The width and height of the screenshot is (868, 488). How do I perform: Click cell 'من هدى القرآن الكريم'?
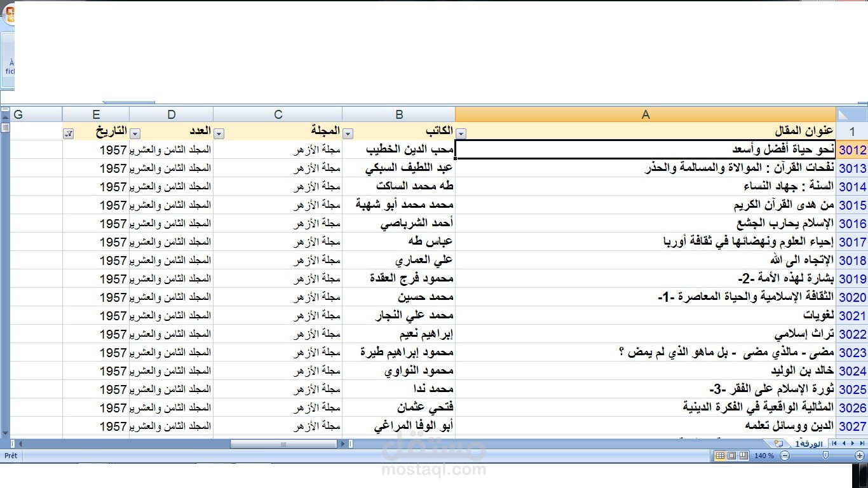(646, 205)
